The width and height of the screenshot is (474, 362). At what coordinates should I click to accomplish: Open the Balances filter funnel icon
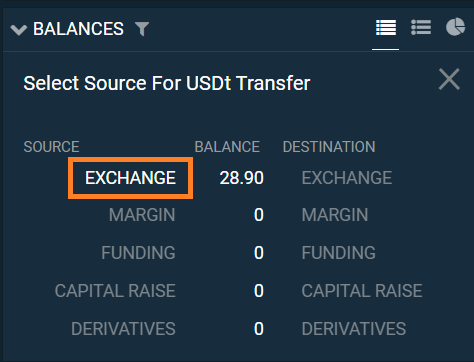point(142,29)
